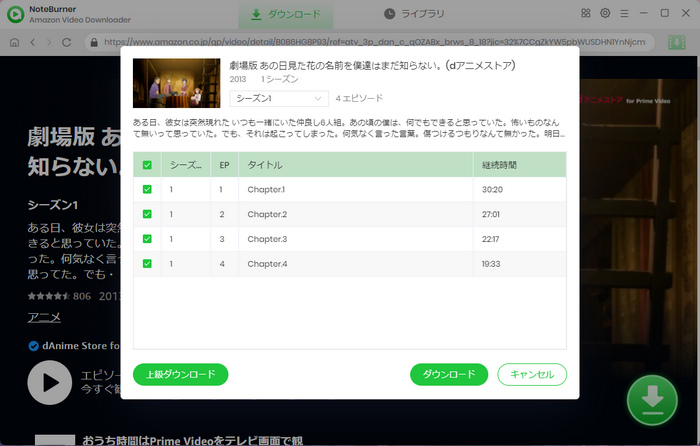Viewport: 700px width, 446px height.
Task: Click the 806 ratings count
Action: [82, 296]
